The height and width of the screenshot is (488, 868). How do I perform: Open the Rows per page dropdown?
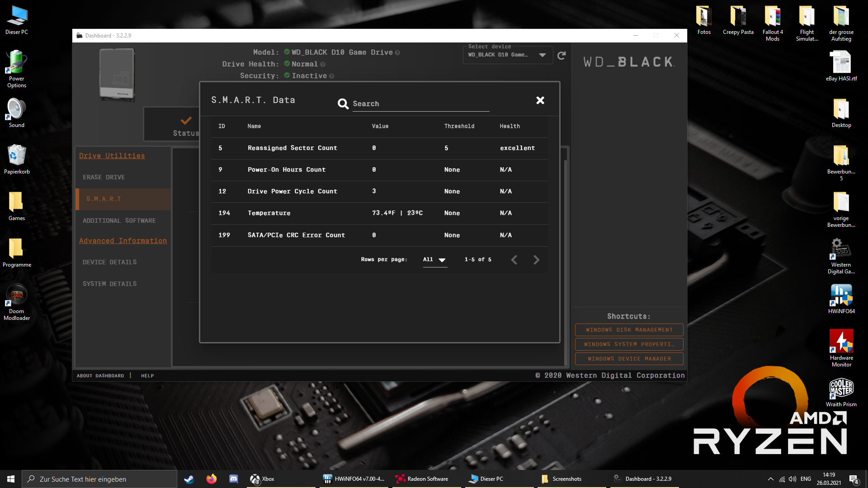(435, 260)
